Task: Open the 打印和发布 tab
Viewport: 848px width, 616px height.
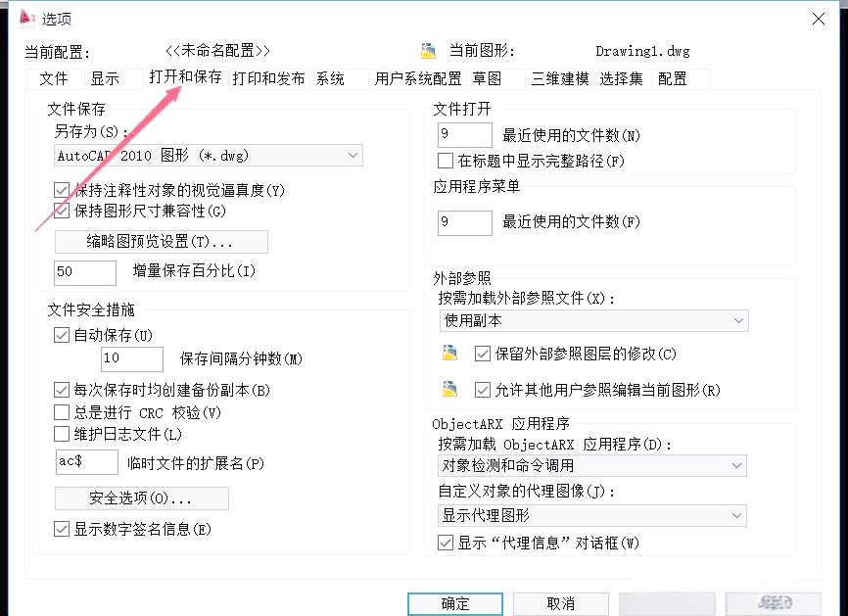Action: click(x=268, y=79)
